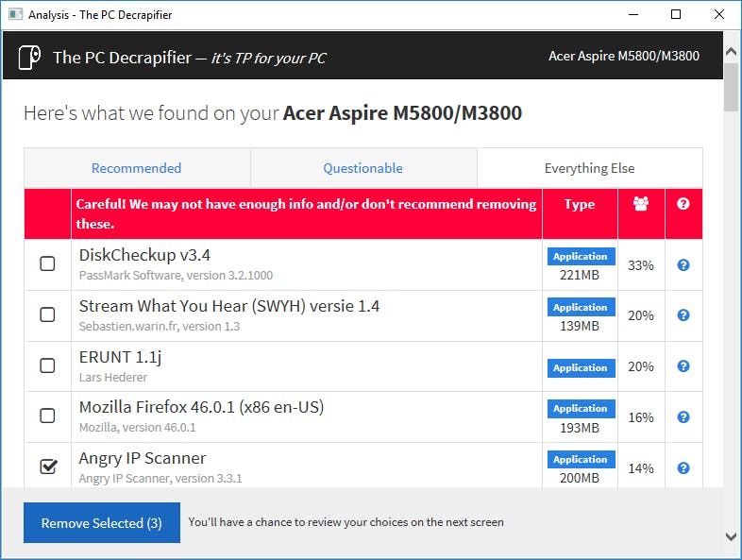Screen dimensions: 742x560
Task: Open help icon for ERUNT 1.1j
Action: tap(683, 366)
